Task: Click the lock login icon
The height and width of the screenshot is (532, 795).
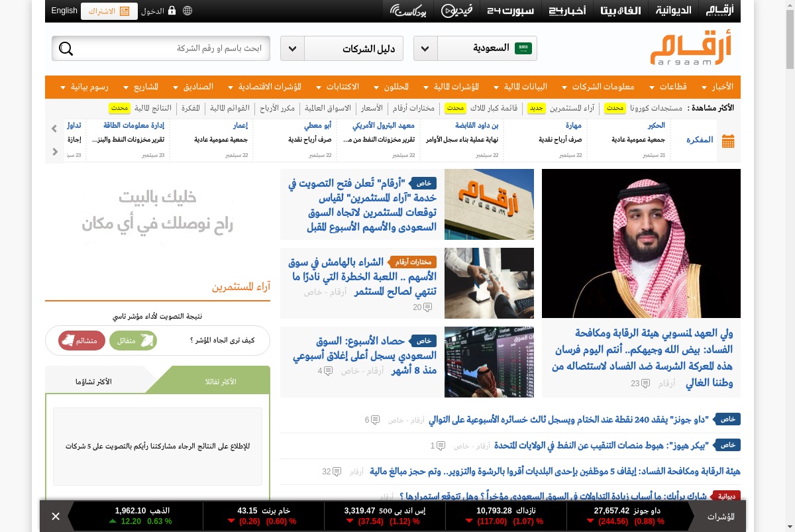Action: coord(172,11)
